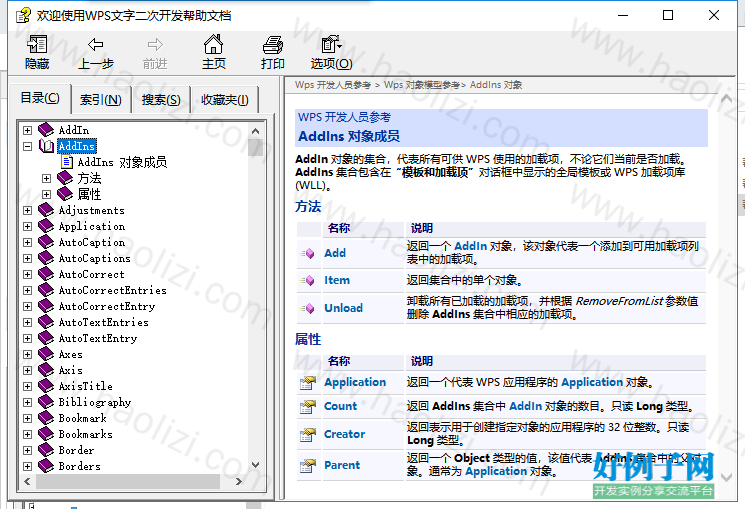Go back with 上一步 arrow icon
Viewport: 745px width, 509px height.
96,44
